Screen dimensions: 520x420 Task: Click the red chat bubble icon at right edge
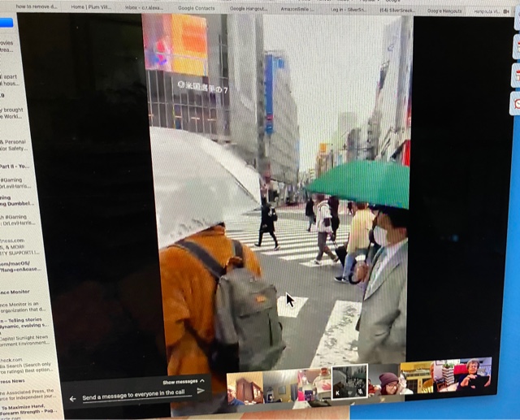click(x=516, y=102)
